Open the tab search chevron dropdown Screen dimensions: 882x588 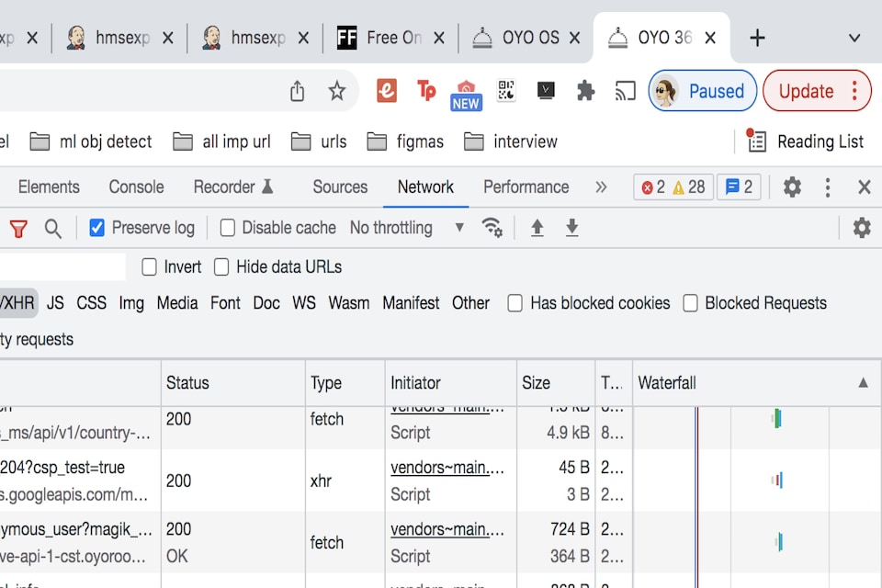tap(854, 38)
